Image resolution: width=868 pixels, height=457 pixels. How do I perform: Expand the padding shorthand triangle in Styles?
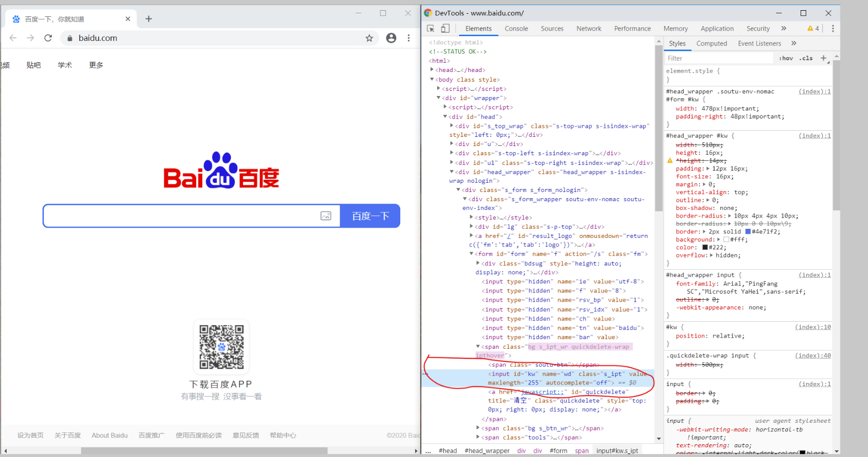(708, 169)
